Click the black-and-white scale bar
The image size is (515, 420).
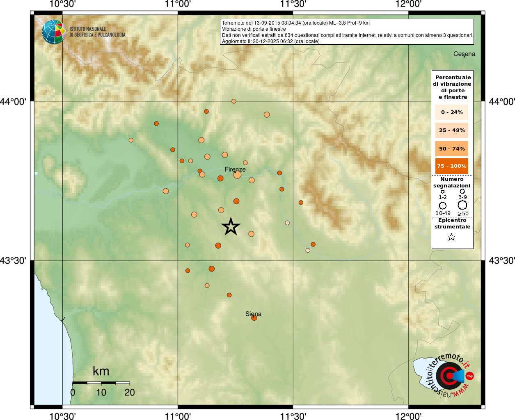[x=101, y=383]
